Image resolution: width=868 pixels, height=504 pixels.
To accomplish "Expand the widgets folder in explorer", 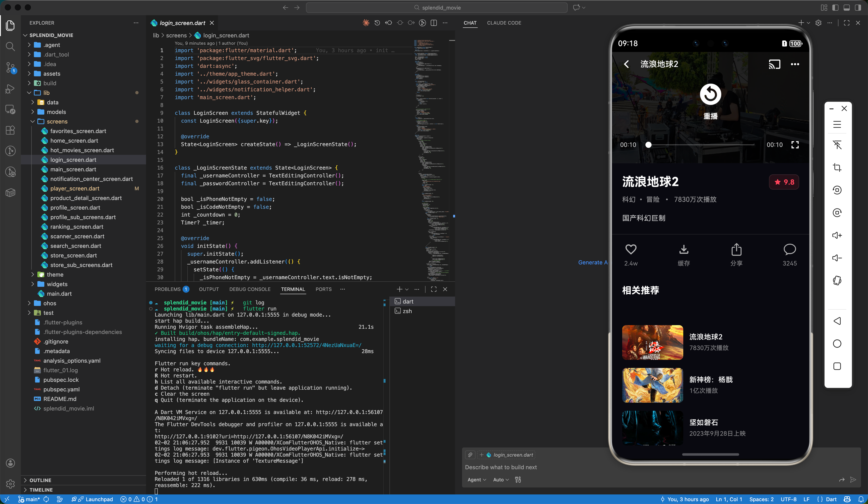I will point(57,284).
